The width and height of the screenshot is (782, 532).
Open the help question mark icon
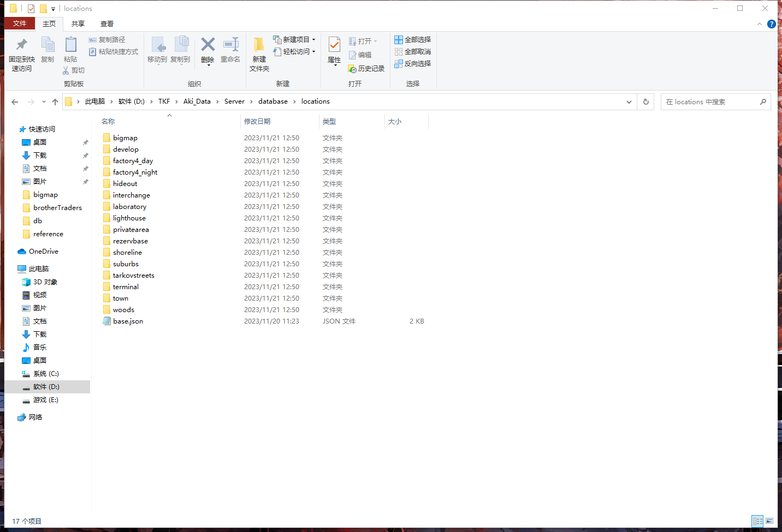[771, 24]
